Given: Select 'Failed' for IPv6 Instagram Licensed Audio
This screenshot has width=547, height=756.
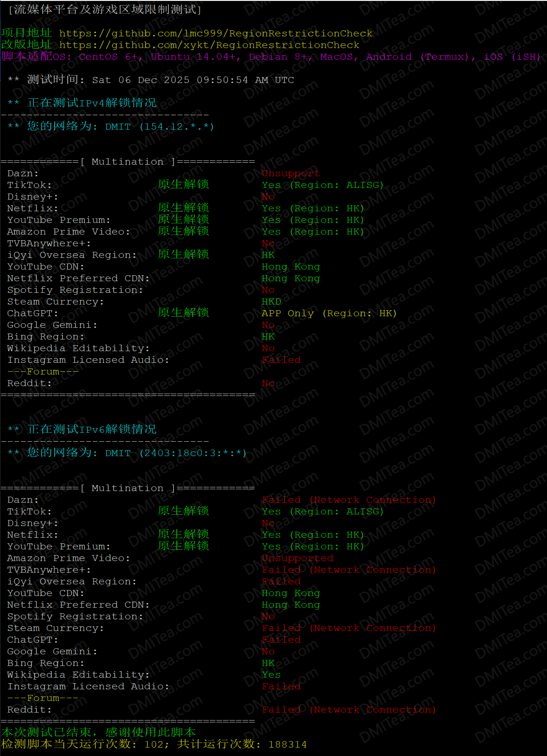Looking at the screenshot, I should [x=281, y=686].
